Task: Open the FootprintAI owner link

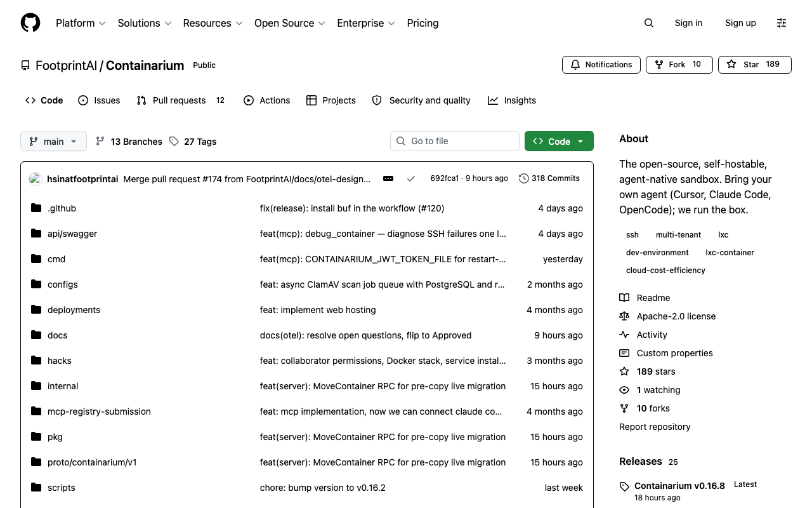Action: point(66,65)
